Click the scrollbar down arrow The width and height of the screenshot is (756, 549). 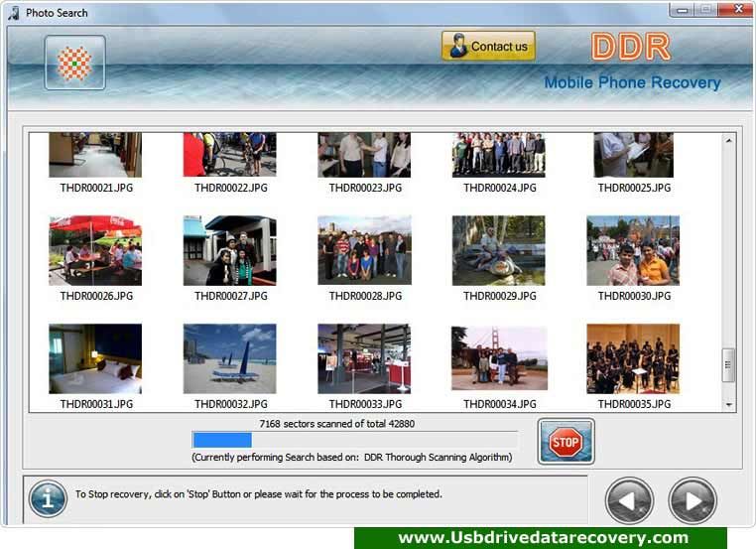click(728, 405)
